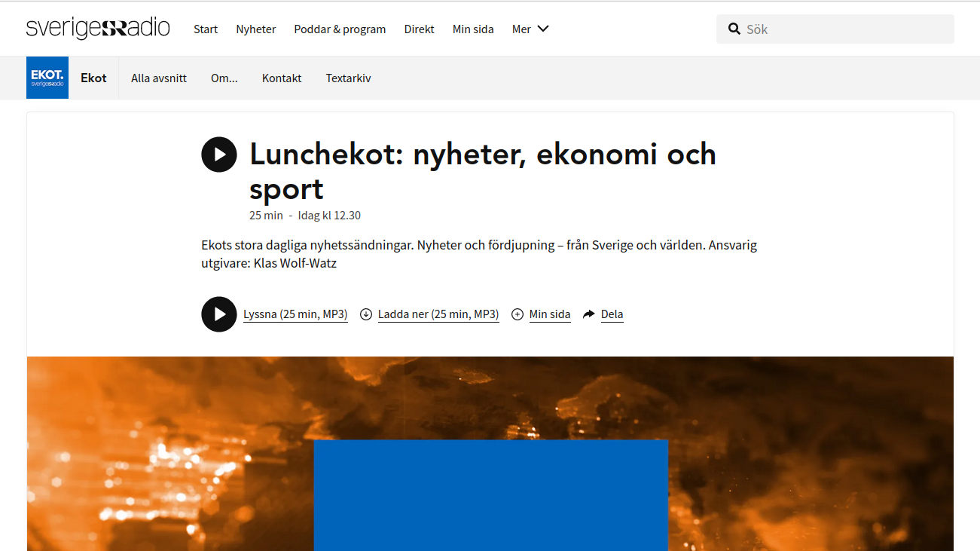This screenshot has height=551, width=980.
Task: Open Direkt in the top navigation
Action: pyautogui.click(x=420, y=29)
